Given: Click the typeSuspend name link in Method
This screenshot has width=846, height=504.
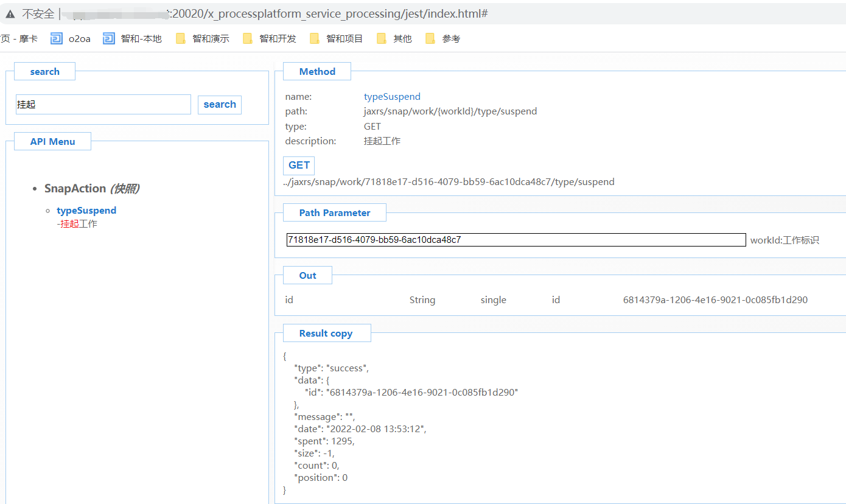Looking at the screenshot, I should tap(392, 97).
